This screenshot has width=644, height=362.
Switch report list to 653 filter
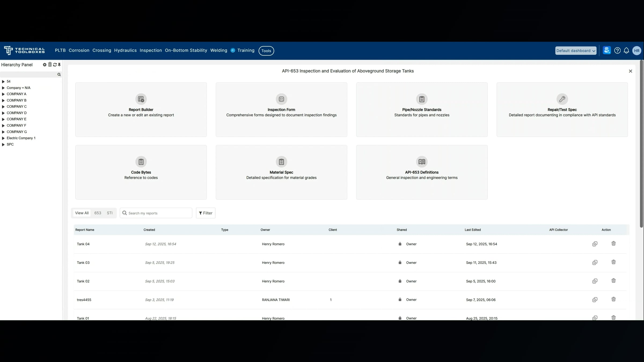(98, 213)
